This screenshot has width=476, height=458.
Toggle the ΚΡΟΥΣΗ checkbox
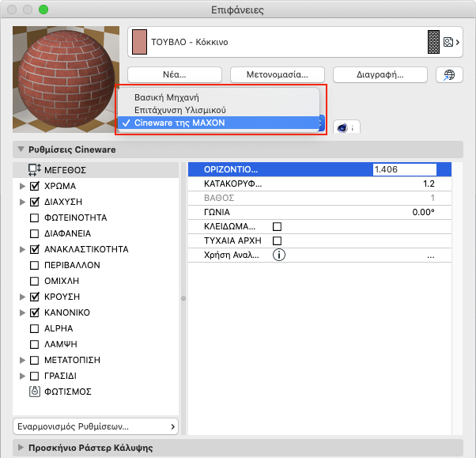click(35, 297)
